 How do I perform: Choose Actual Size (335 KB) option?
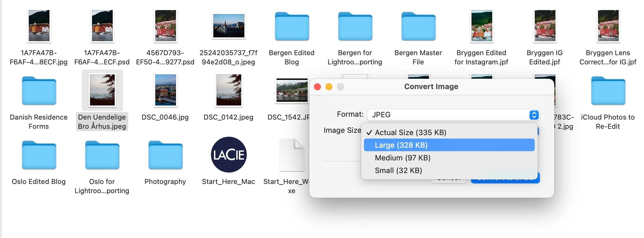(x=449, y=133)
